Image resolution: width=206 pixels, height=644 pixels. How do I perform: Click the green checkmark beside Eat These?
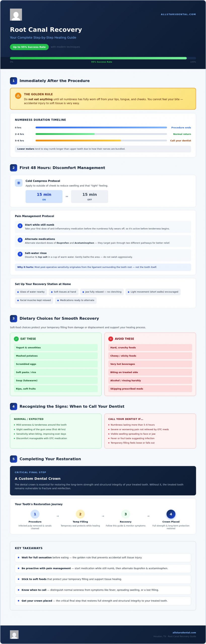16,339
